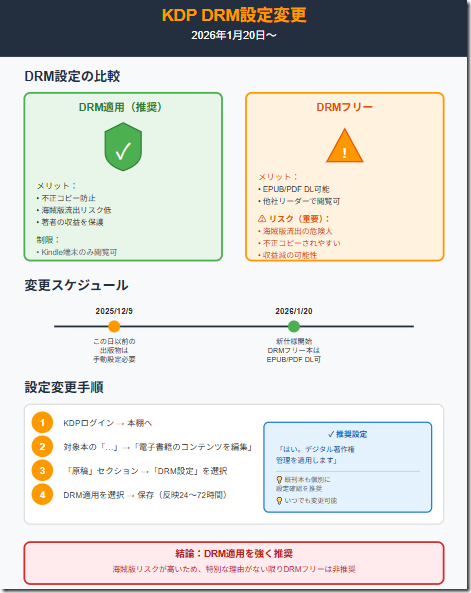Image resolution: width=471 pixels, height=593 pixels.
Task: Click the lightbulb icon beside 既刊本も個別に
Action: click(279, 480)
